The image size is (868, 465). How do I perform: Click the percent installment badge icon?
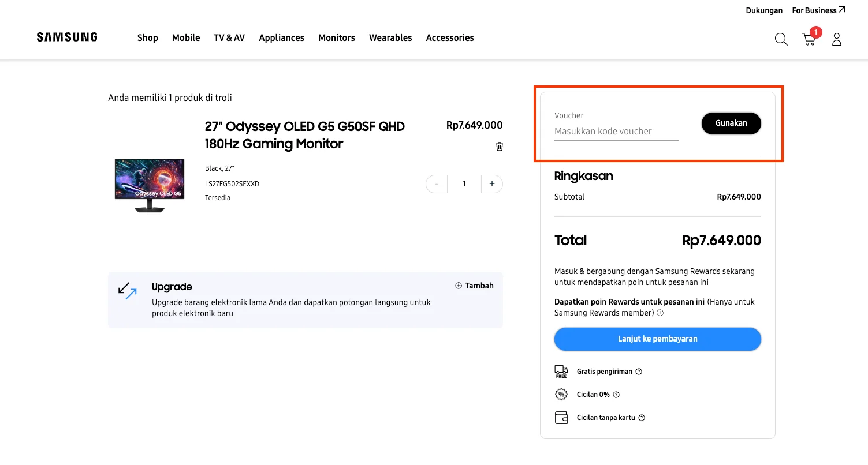(561, 395)
